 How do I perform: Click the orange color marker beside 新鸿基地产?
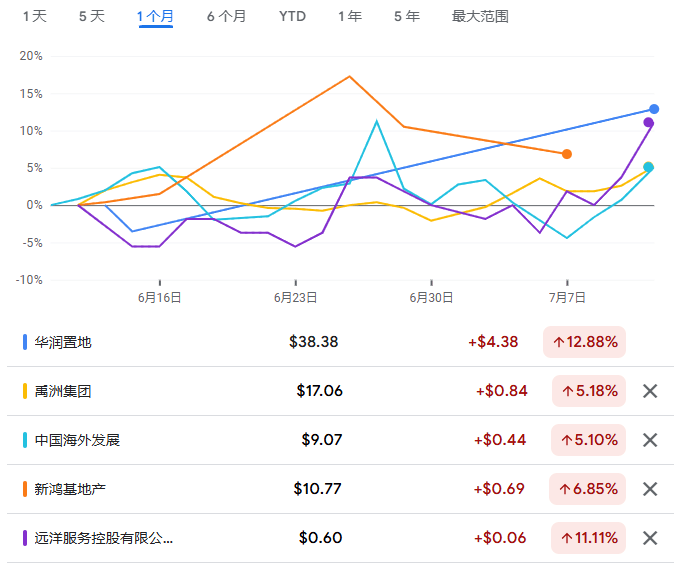(x=25, y=489)
